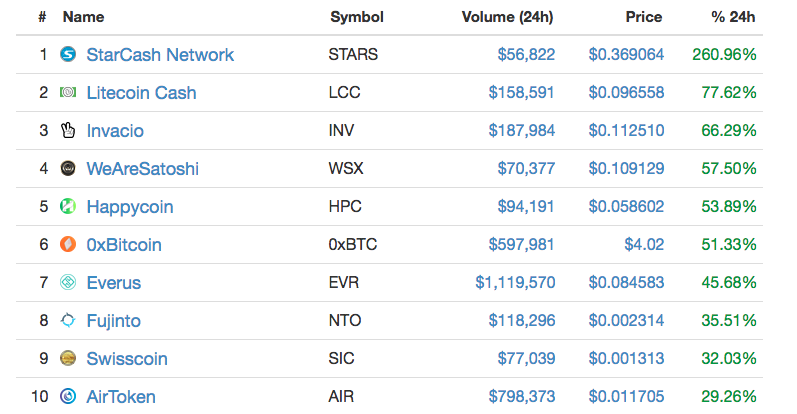Sort table by % 24h header
This screenshot has height=414, width=797.
733,17
